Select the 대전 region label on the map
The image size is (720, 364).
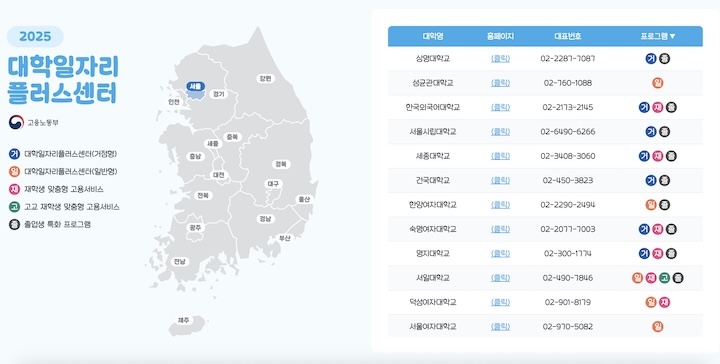coord(219,175)
